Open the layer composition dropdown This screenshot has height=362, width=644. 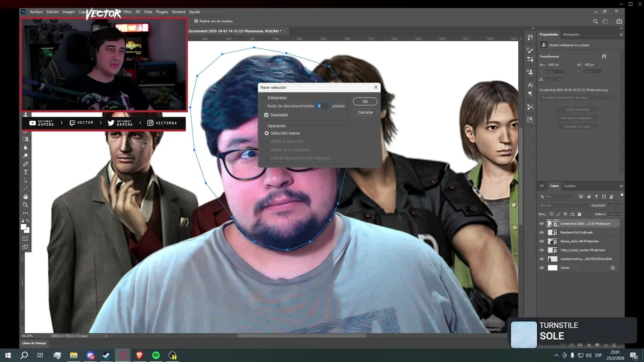[579, 98]
